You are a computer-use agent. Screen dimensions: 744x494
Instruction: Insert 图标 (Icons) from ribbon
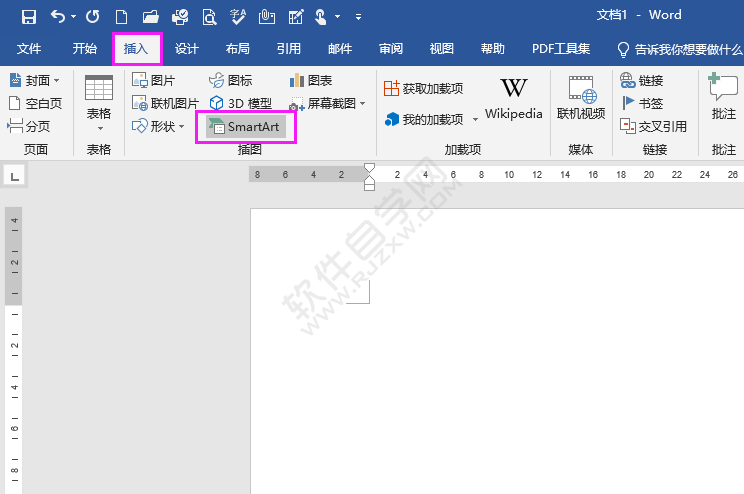(x=231, y=80)
